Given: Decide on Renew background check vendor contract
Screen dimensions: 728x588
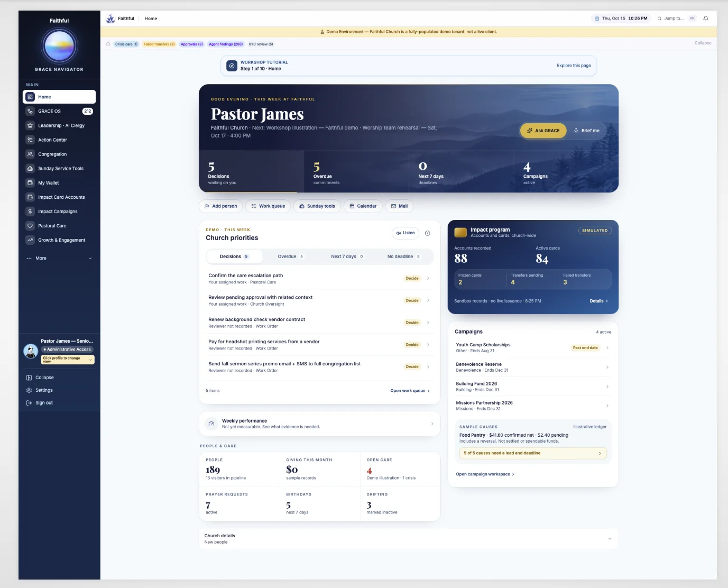Looking at the screenshot, I should [412, 323].
